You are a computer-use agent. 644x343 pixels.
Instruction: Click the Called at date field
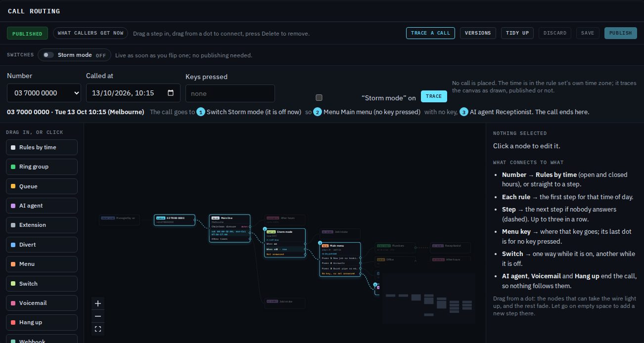click(x=133, y=93)
